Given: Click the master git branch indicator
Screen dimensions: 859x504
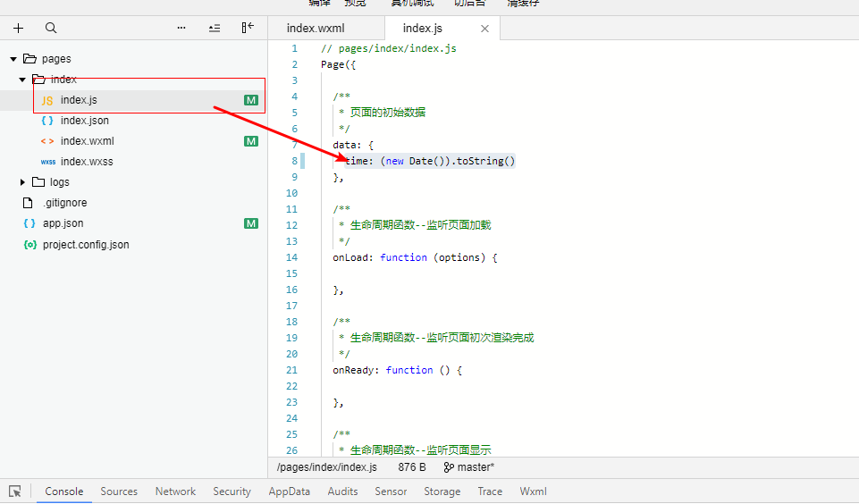Looking at the screenshot, I should 469,466.
